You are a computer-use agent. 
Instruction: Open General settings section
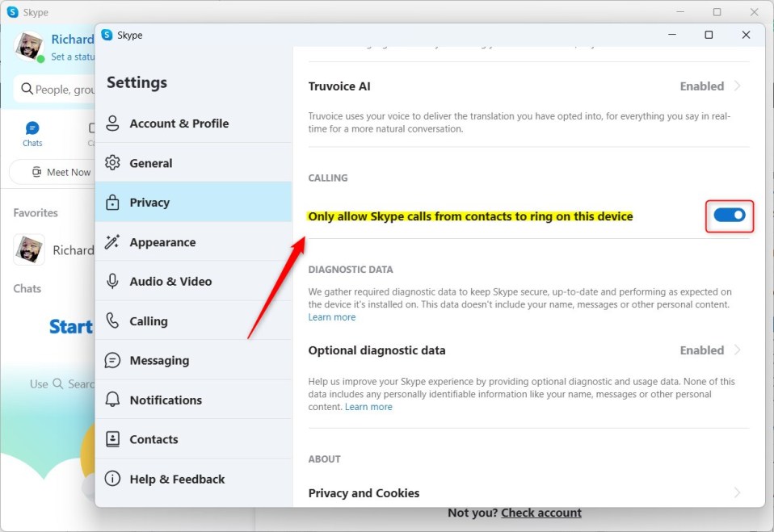click(x=194, y=163)
